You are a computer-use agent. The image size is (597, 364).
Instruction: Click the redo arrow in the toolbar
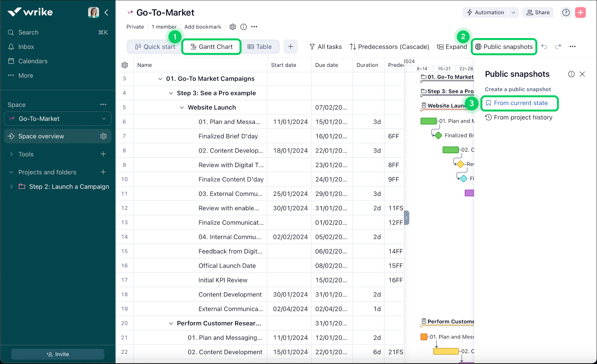tap(558, 47)
